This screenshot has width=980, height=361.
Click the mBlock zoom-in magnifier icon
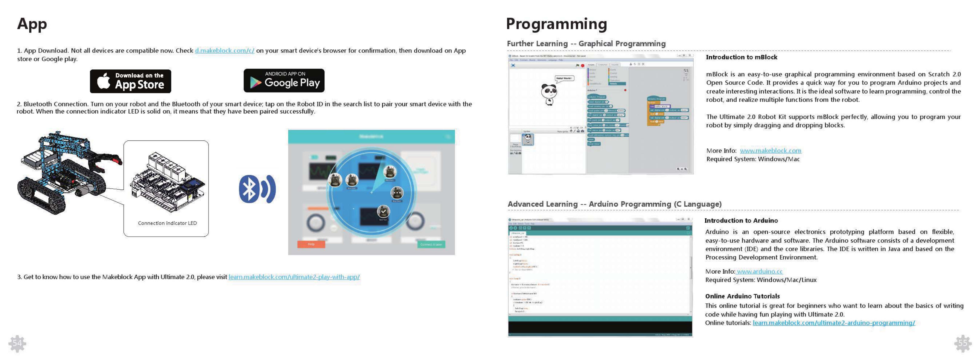(686, 169)
